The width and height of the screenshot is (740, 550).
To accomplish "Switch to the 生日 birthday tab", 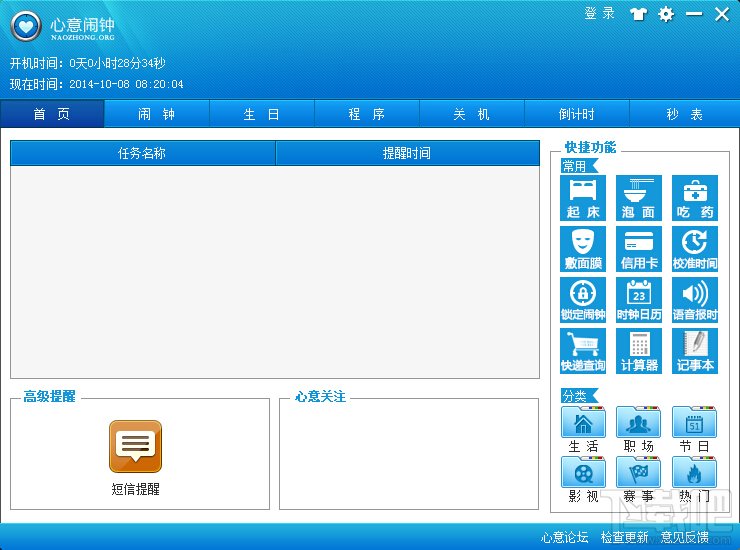I will [261, 114].
